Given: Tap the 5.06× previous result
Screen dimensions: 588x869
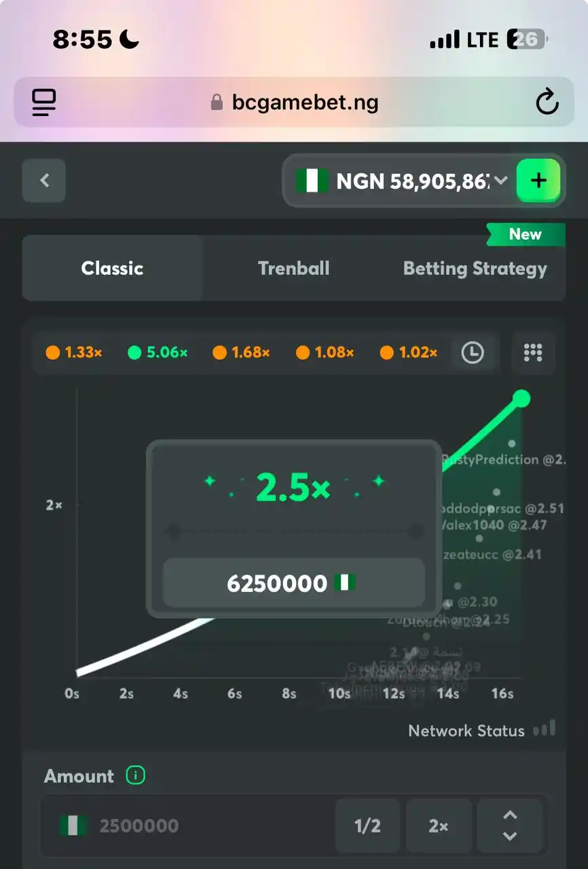Looking at the screenshot, I should click(158, 352).
